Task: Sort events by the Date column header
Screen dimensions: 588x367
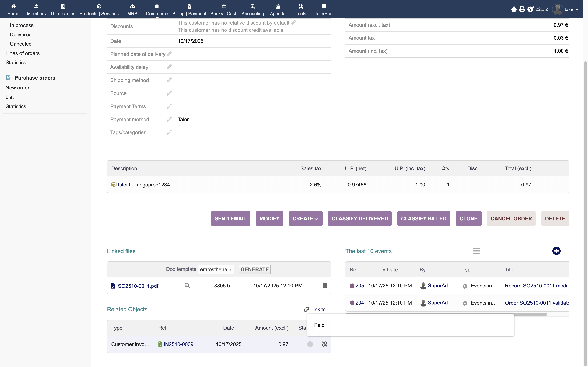Action: [392, 270]
